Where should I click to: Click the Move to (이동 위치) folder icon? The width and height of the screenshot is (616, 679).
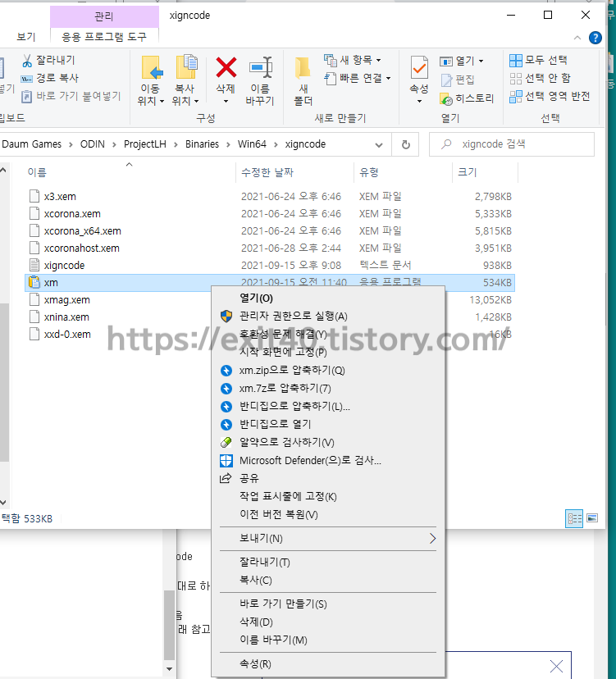(152, 67)
